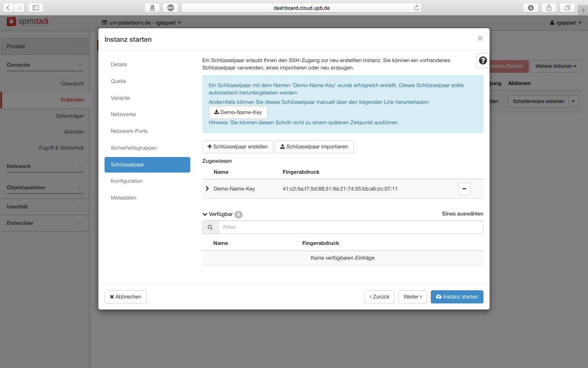Viewport: 588px width, 368px height.
Task: Click Schattenkopie erstellen button
Action: [539, 101]
